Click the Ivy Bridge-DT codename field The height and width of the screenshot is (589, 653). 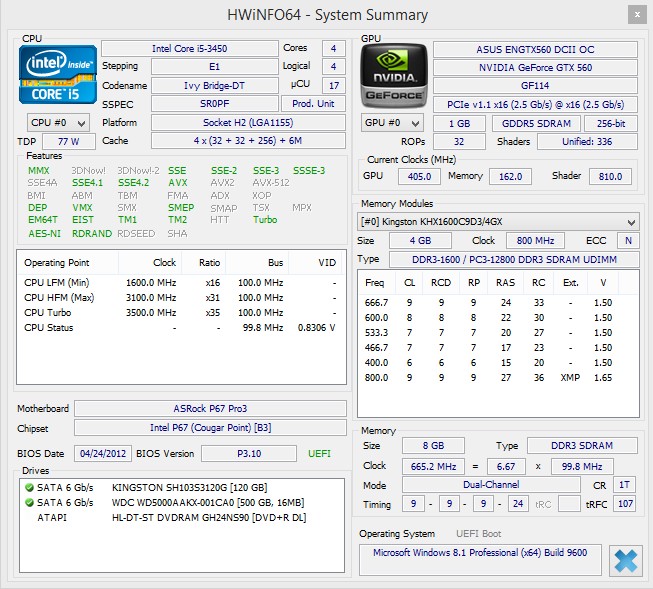pyautogui.click(x=214, y=86)
